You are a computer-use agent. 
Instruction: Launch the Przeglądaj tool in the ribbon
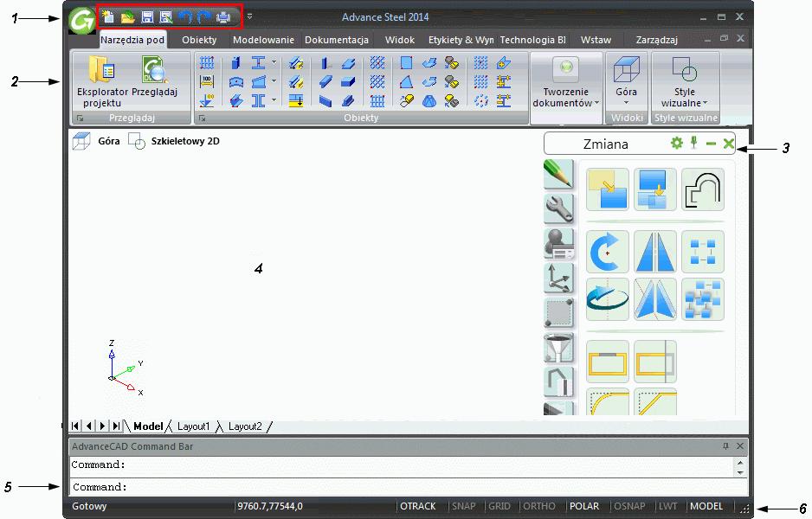154,78
